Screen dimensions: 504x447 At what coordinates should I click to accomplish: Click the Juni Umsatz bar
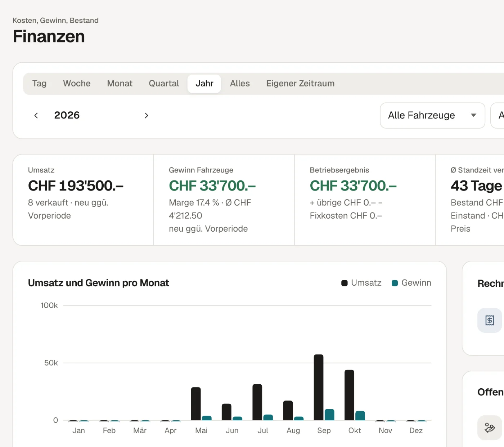[226, 412]
